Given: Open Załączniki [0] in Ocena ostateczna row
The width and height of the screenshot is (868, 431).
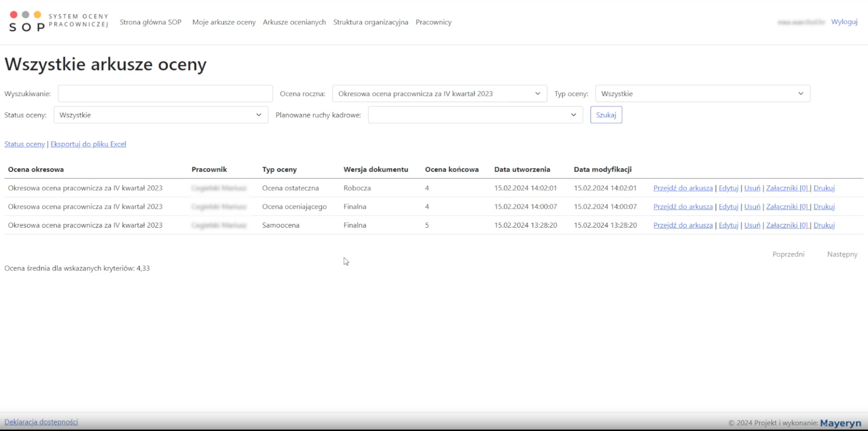Looking at the screenshot, I should [787, 188].
